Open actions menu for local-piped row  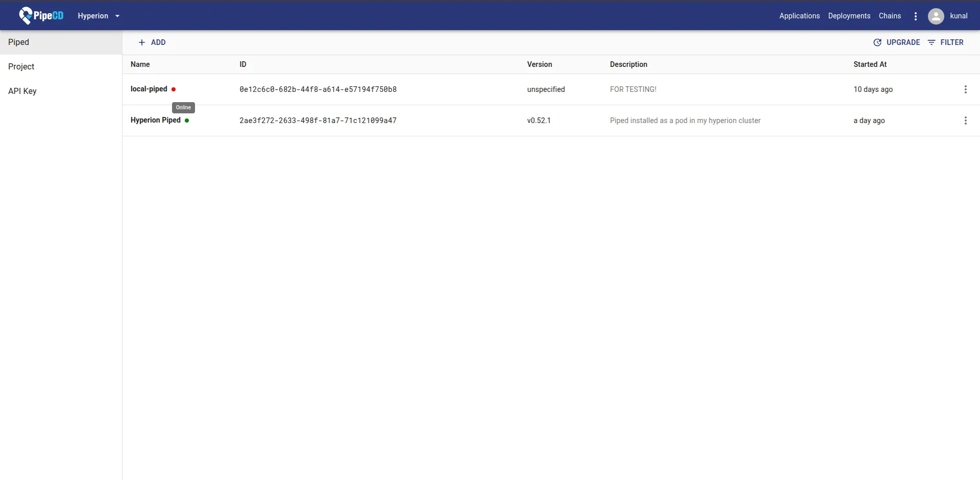click(965, 89)
